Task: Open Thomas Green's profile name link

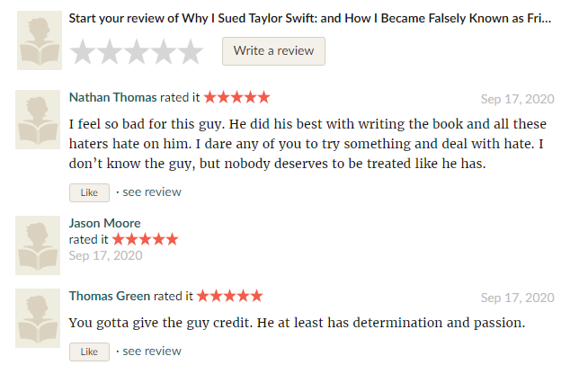Action: (x=110, y=297)
